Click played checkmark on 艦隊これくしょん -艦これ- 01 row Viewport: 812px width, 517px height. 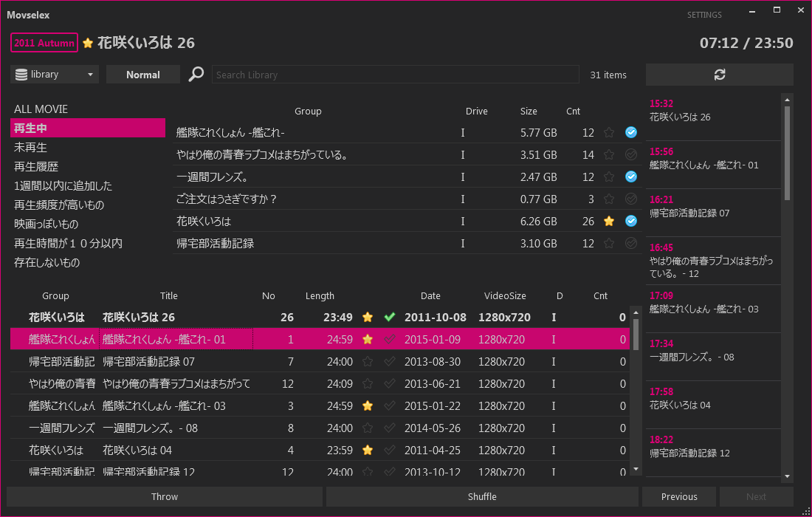390,339
